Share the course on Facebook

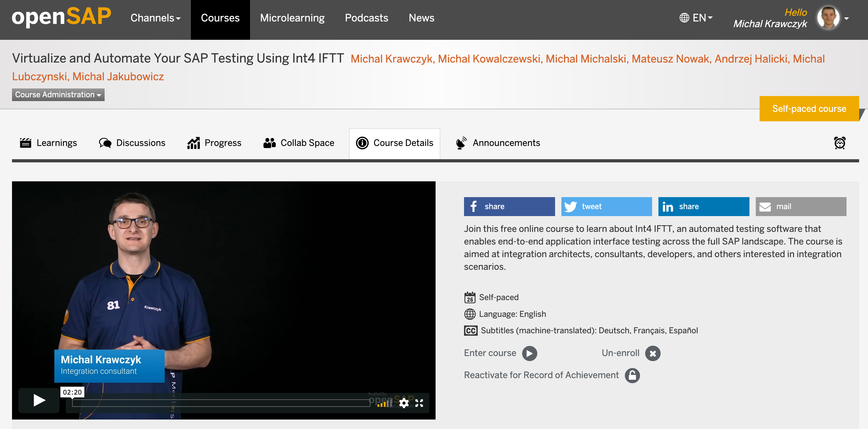tap(509, 206)
